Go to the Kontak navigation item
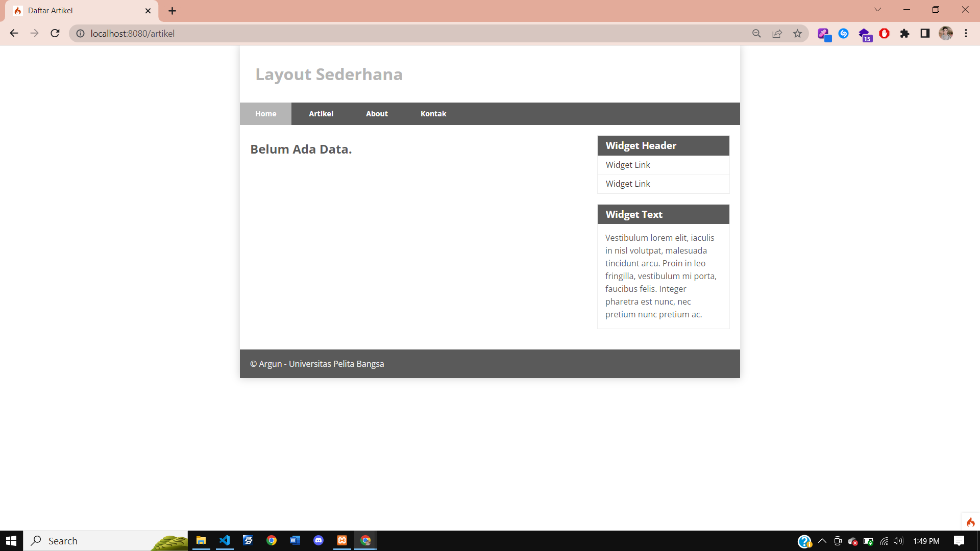980x551 pixels. coord(433,114)
